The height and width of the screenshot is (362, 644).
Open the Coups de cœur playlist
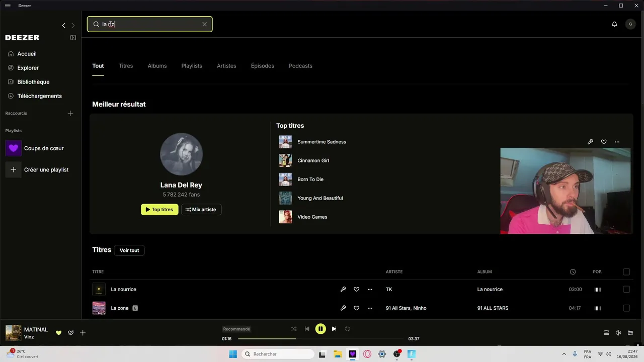pos(44,148)
